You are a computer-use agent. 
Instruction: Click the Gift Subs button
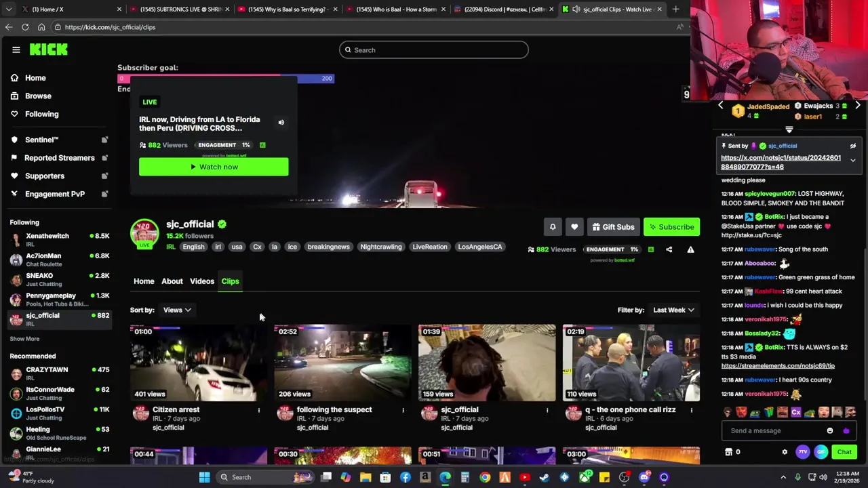(x=613, y=227)
